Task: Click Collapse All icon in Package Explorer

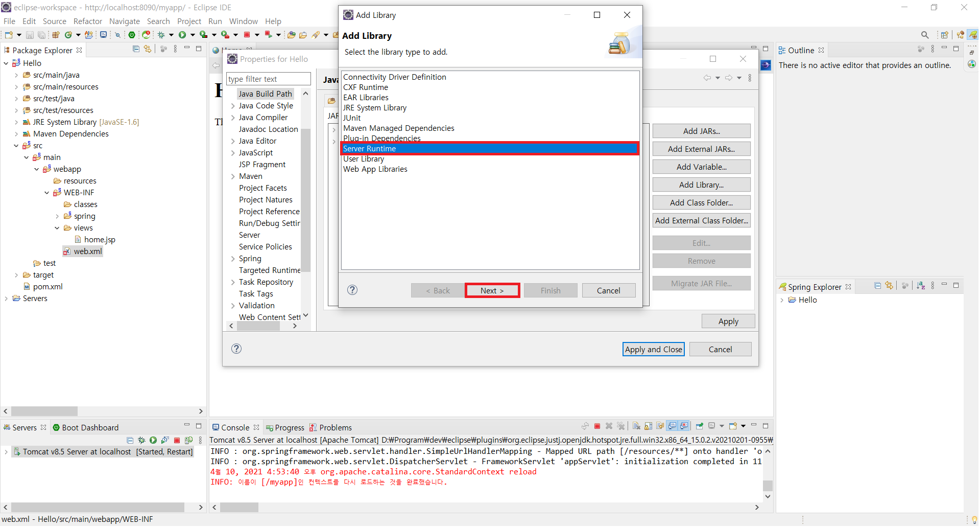Action: click(136, 49)
